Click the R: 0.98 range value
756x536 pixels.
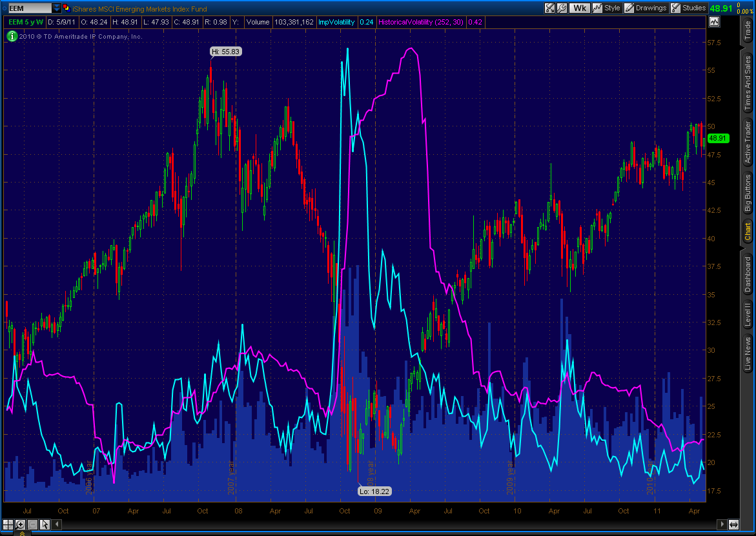pyautogui.click(x=216, y=22)
